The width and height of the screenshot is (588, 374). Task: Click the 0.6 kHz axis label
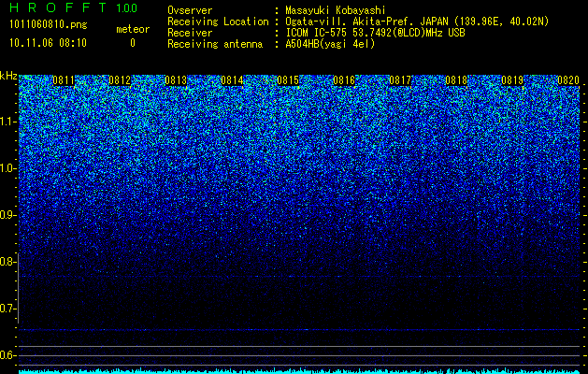[x=7, y=355]
